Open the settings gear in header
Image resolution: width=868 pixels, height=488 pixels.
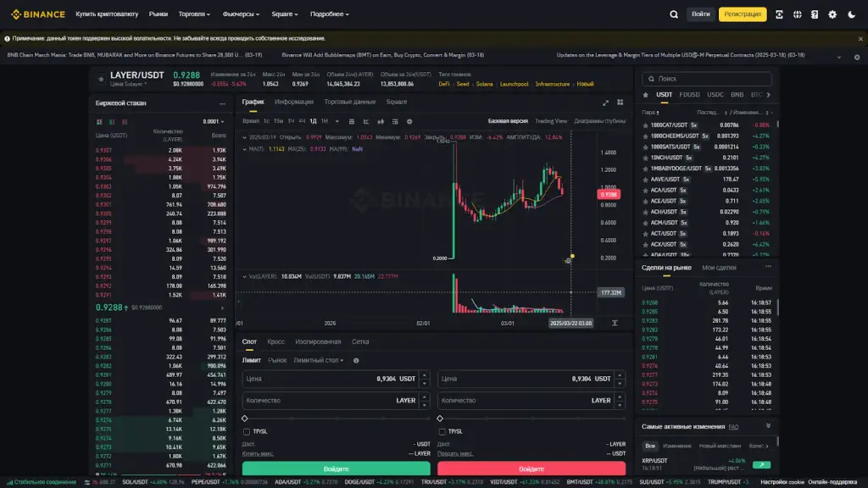click(x=832, y=14)
